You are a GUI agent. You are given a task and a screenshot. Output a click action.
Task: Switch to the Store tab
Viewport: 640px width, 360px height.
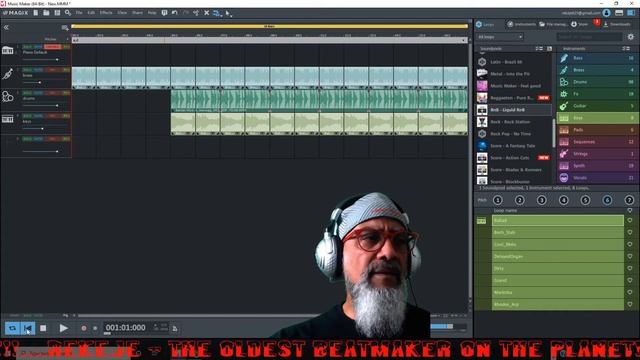[580, 24]
